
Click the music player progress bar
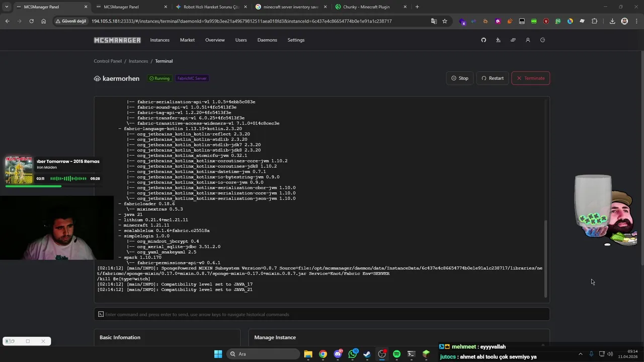coord(53,186)
